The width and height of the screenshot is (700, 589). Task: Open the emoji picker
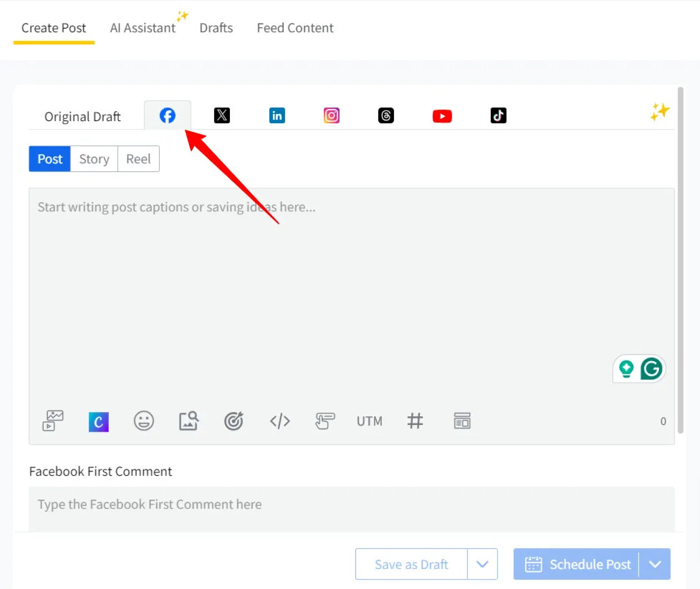click(x=144, y=421)
